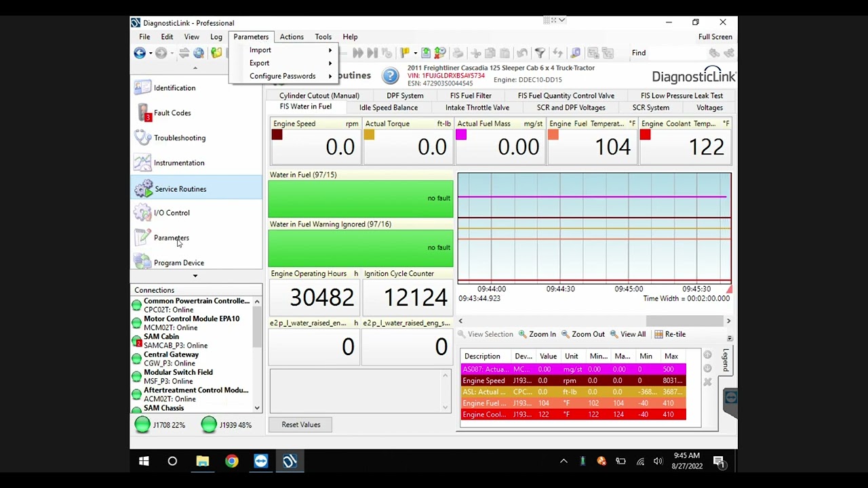Click the Zoom In magnifier button

[x=537, y=334]
